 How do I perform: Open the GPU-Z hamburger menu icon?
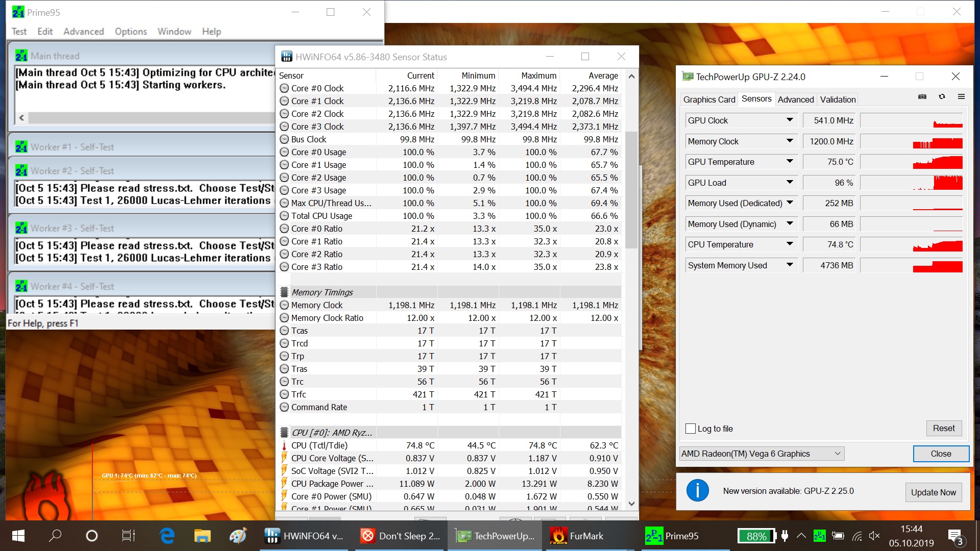[x=961, y=97]
